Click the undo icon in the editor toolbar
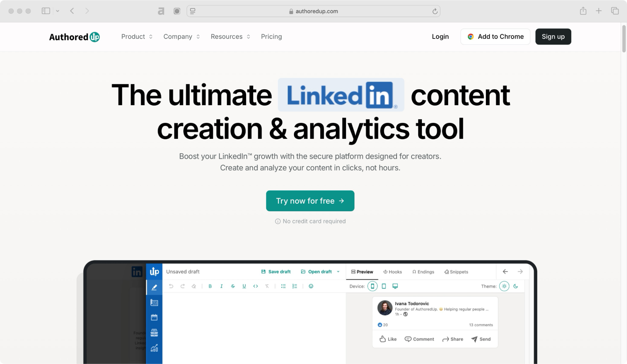Image resolution: width=627 pixels, height=364 pixels. 171,286
